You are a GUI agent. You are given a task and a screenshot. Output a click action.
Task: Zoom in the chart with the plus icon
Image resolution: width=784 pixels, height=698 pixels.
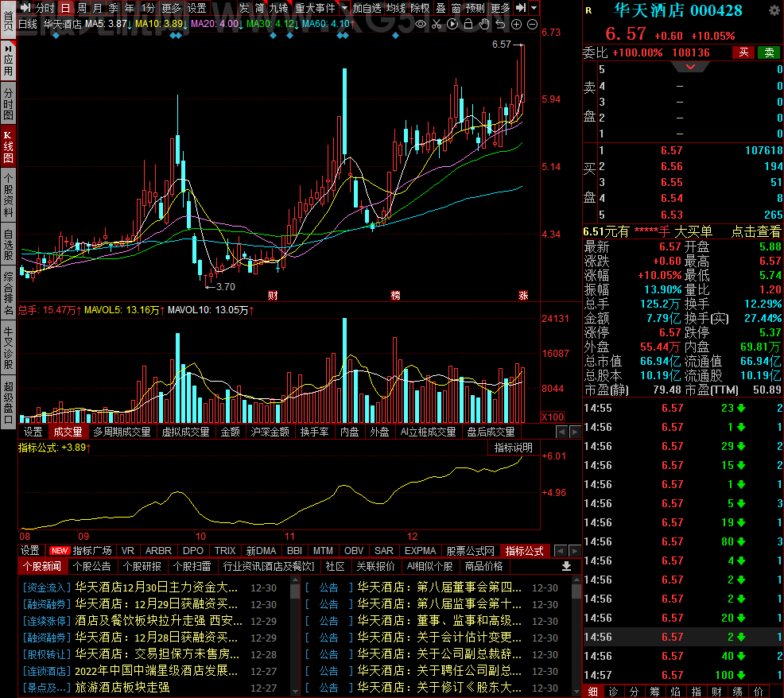point(517,24)
